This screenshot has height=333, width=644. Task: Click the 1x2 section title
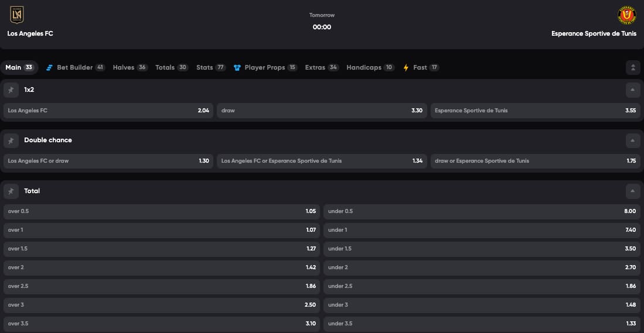tap(29, 90)
